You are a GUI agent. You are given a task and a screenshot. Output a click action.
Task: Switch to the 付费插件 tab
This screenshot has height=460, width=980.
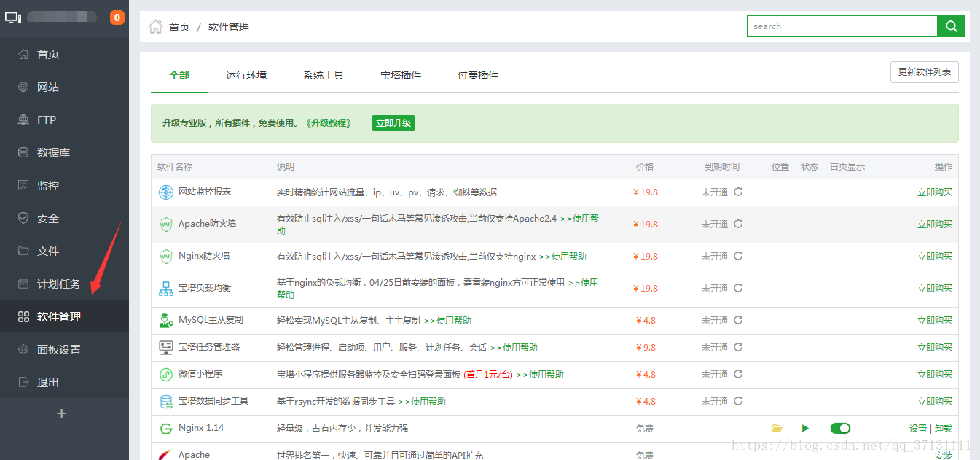(x=478, y=75)
